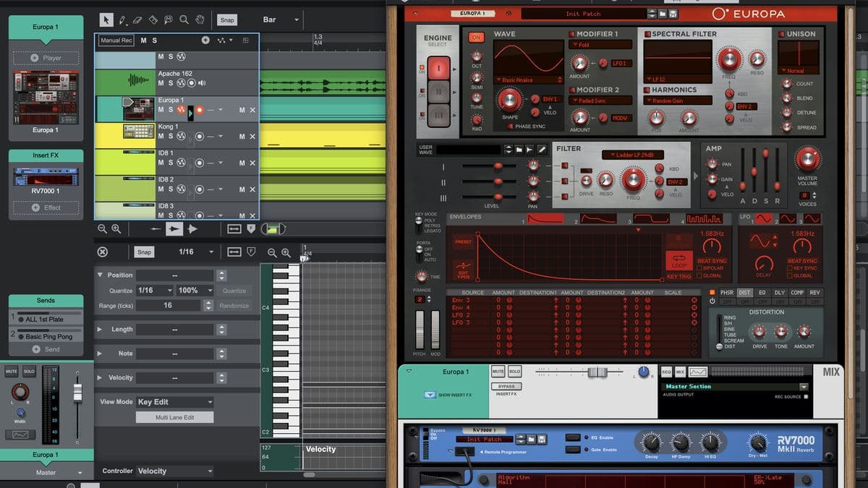
Task: Zoom in in the track list
Action: pyautogui.click(x=116, y=228)
